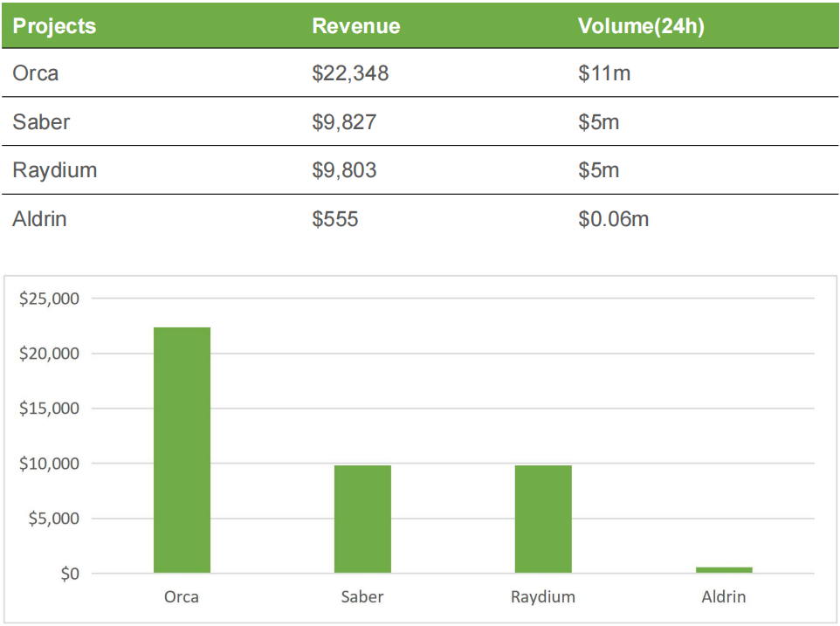Select the Saber cell in the table
The width and height of the screenshot is (840, 626).
coord(41,122)
